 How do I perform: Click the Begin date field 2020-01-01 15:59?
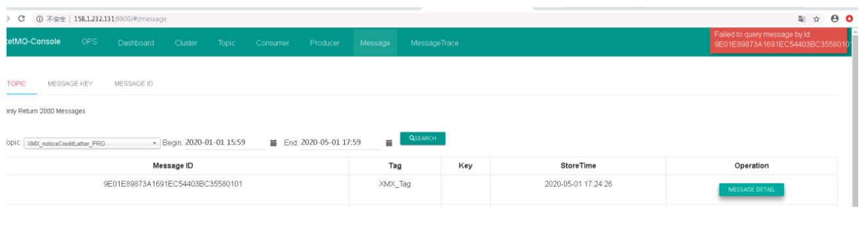[225, 143]
